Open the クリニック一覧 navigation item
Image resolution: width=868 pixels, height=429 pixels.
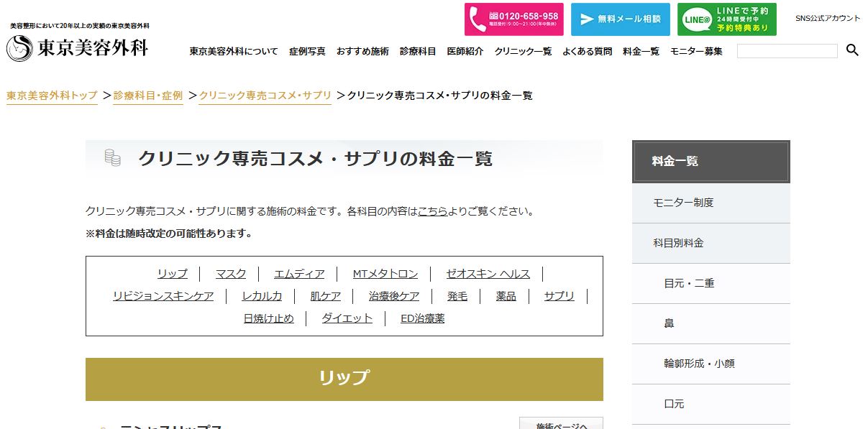(x=523, y=51)
